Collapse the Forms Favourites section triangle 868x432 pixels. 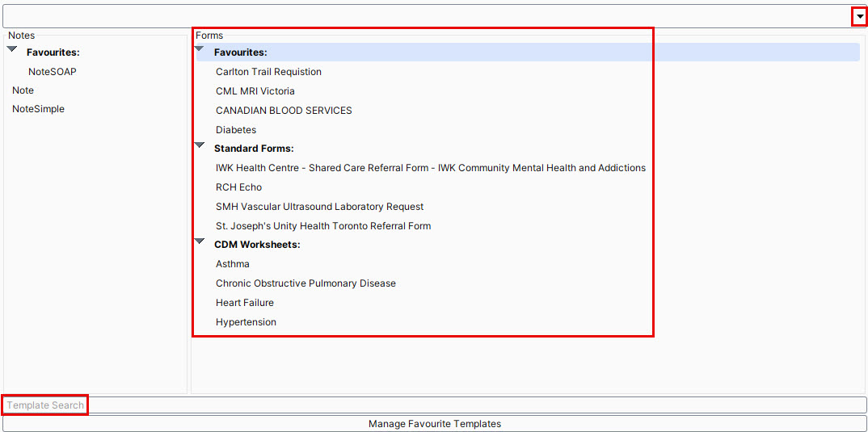[200, 49]
